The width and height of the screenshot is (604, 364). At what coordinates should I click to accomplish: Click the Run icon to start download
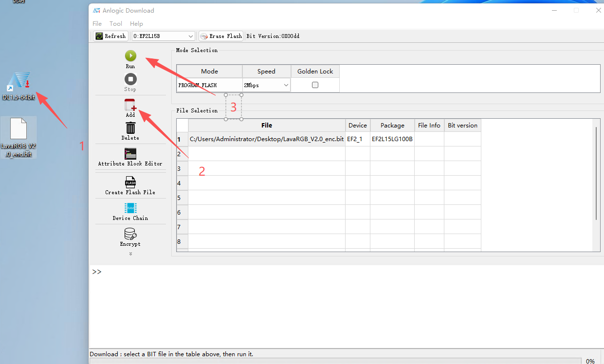pos(130,56)
